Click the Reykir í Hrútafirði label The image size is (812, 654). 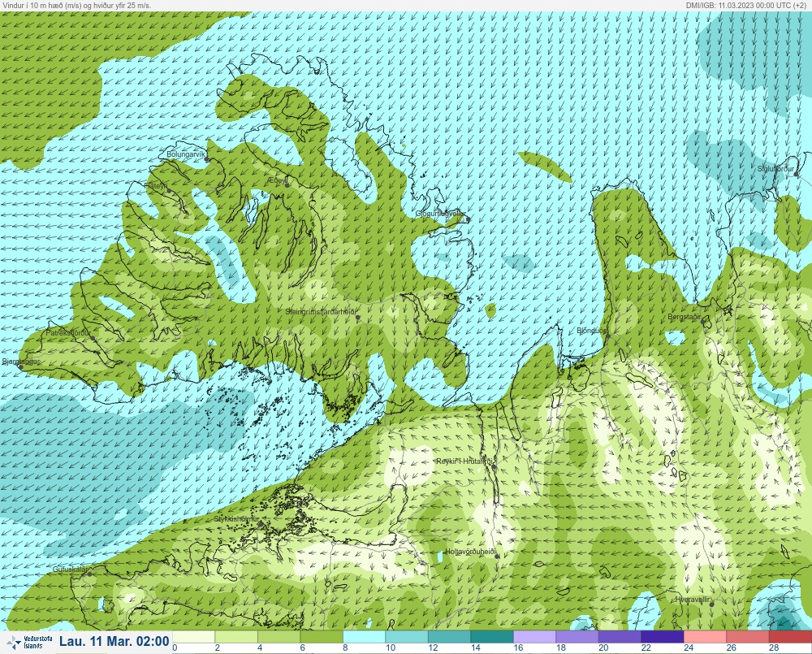[x=466, y=461]
